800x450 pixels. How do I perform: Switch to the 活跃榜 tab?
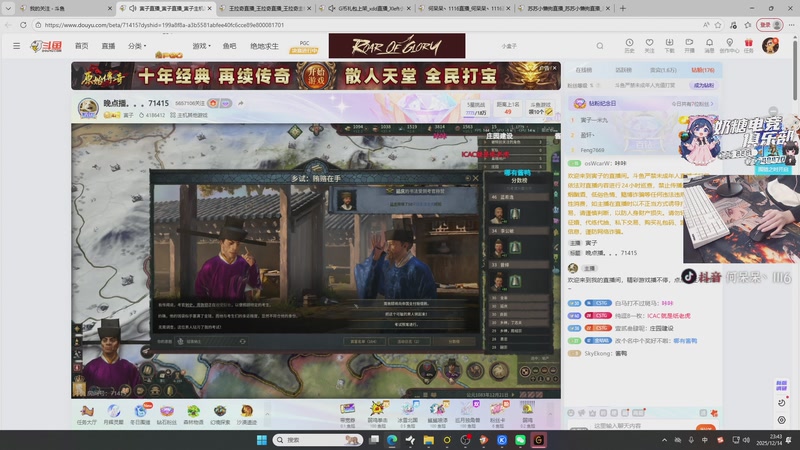623,70
